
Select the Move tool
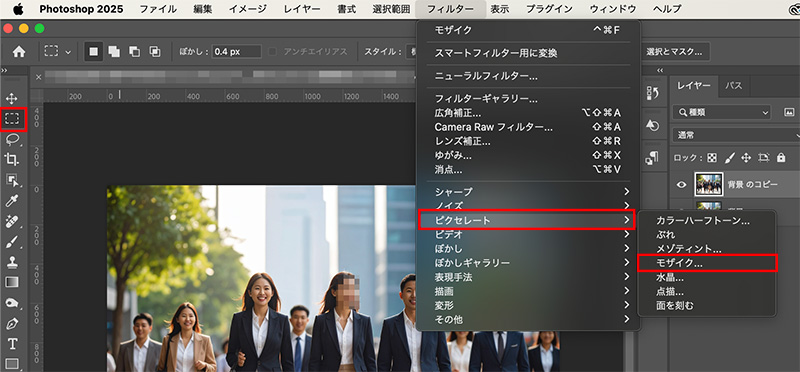(x=12, y=98)
